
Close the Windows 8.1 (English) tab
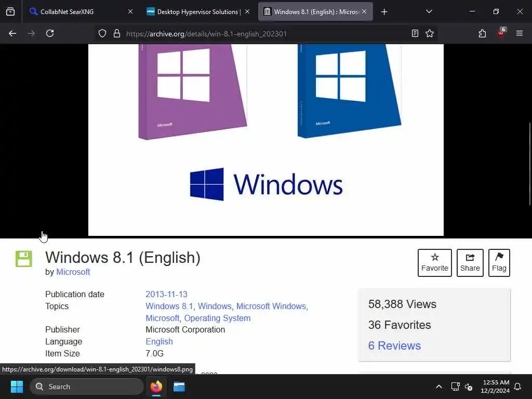[364, 11]
